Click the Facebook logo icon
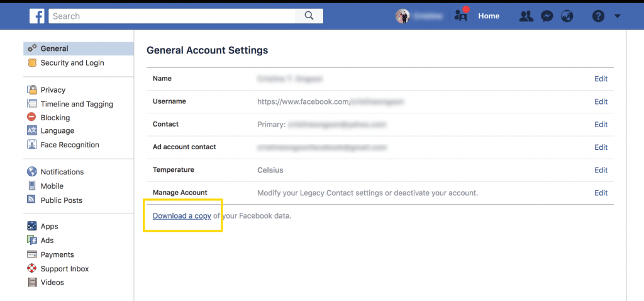 [x=37, y=16]
